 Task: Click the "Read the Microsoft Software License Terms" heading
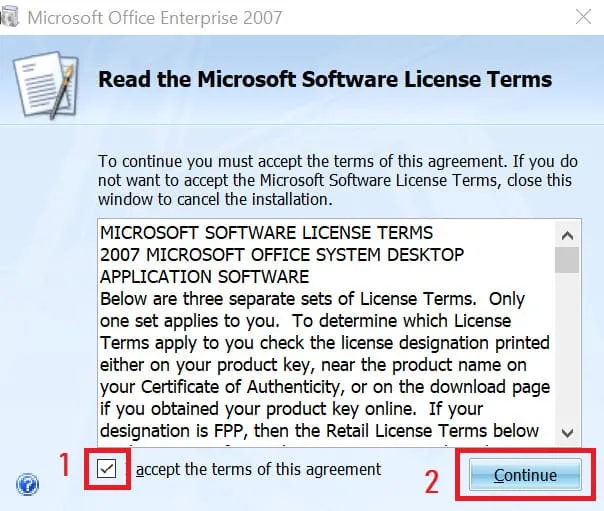(x=325, y=79)
